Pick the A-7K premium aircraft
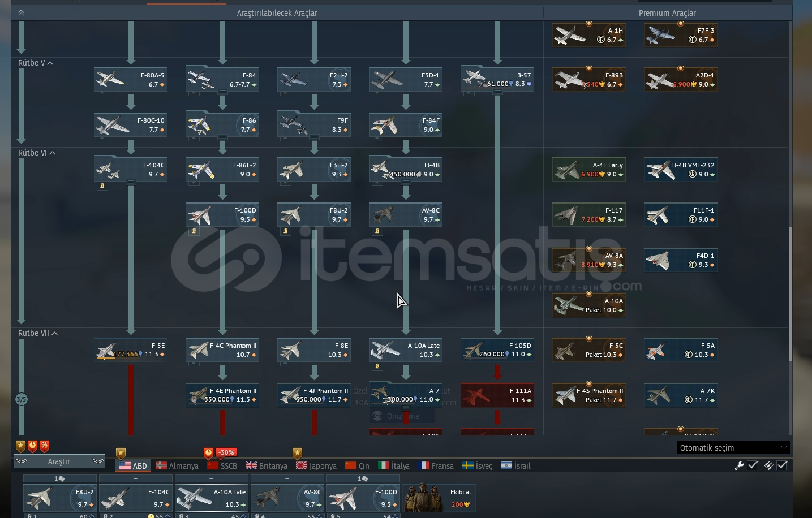 (x=681, y=395)
